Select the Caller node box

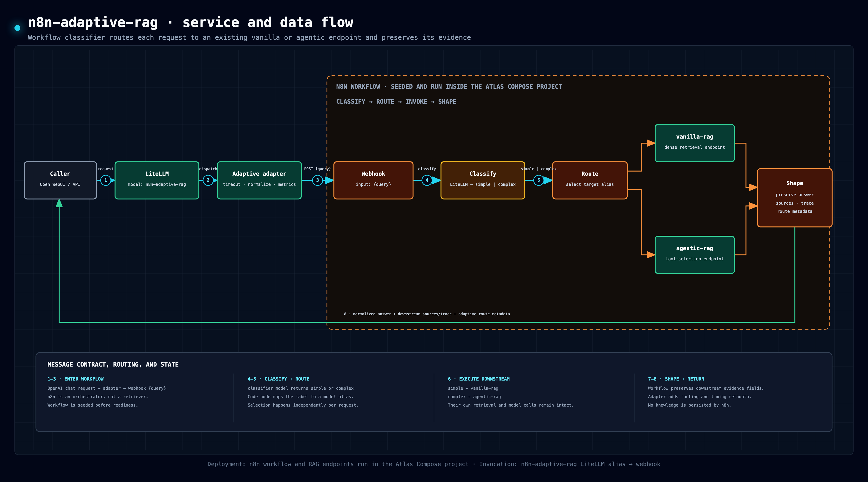pos(60,180)
